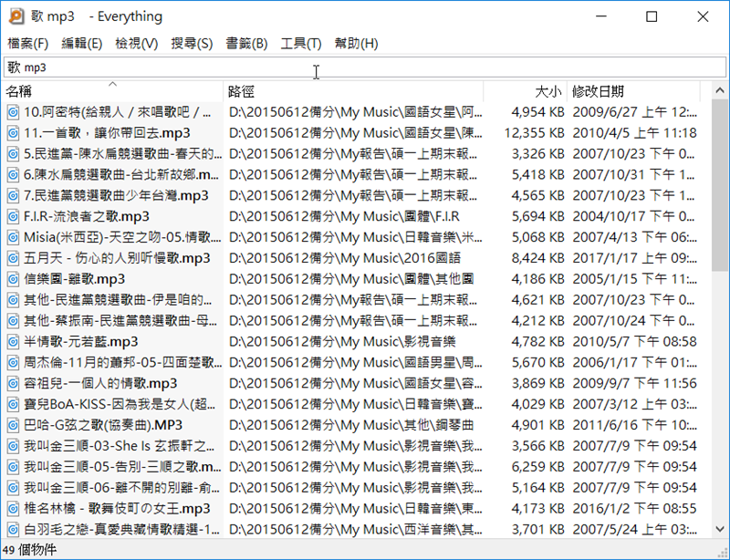The image size is (730, 560).
Task: Click file icon of 五月天 - 伤心的人别听慢歌.mp3
Action: pyautogui.click(x=14, y=258)
